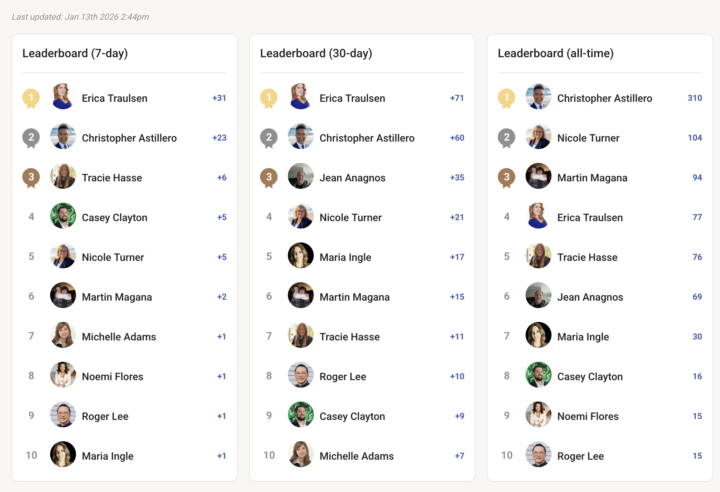Select Nicole Turner name in 7-day leaderboard
The image size is (720, 492).
[x=113, y=257]
